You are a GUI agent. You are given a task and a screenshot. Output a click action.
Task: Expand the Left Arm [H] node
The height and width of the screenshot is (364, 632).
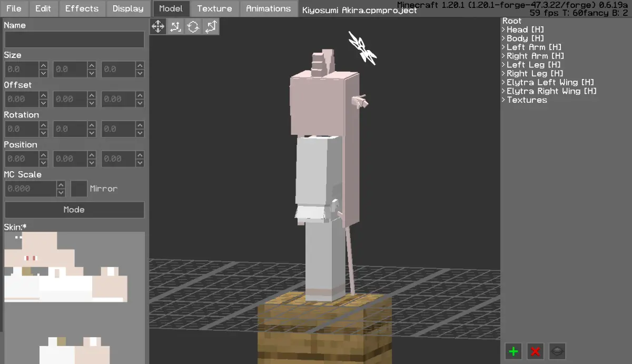pos(503,47)
